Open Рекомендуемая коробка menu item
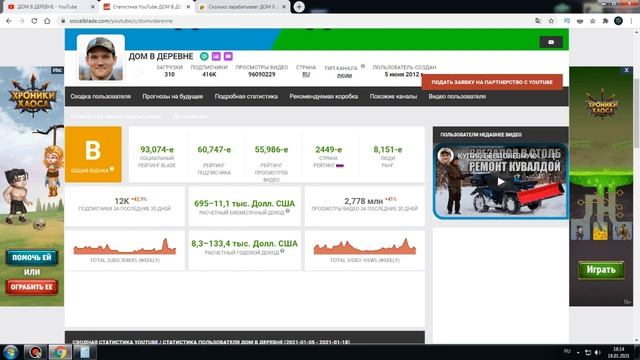The width and height of the screenshot is (640, 360). 324,97
